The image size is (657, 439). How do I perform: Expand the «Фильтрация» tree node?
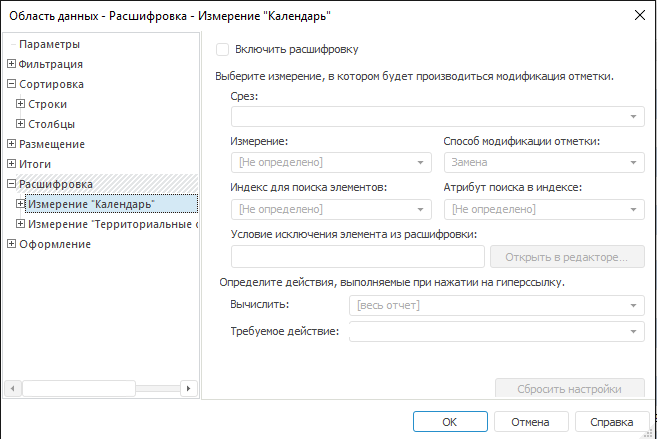coord(11,64)
